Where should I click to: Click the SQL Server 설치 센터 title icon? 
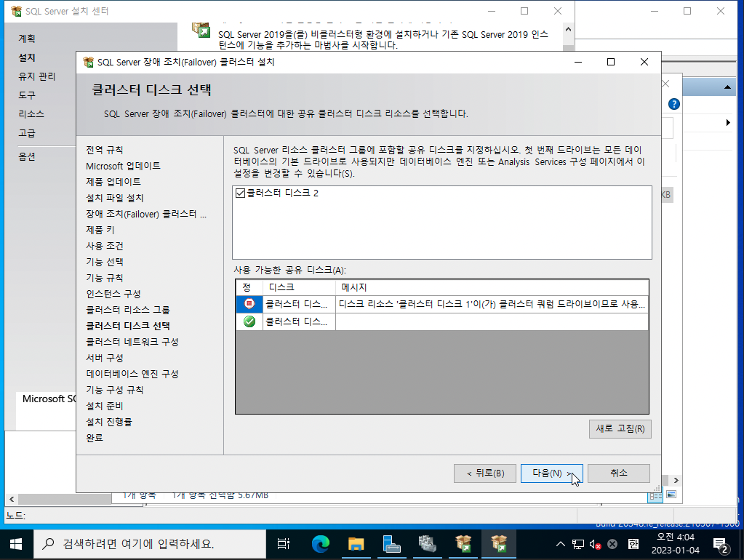pos(16,11)
